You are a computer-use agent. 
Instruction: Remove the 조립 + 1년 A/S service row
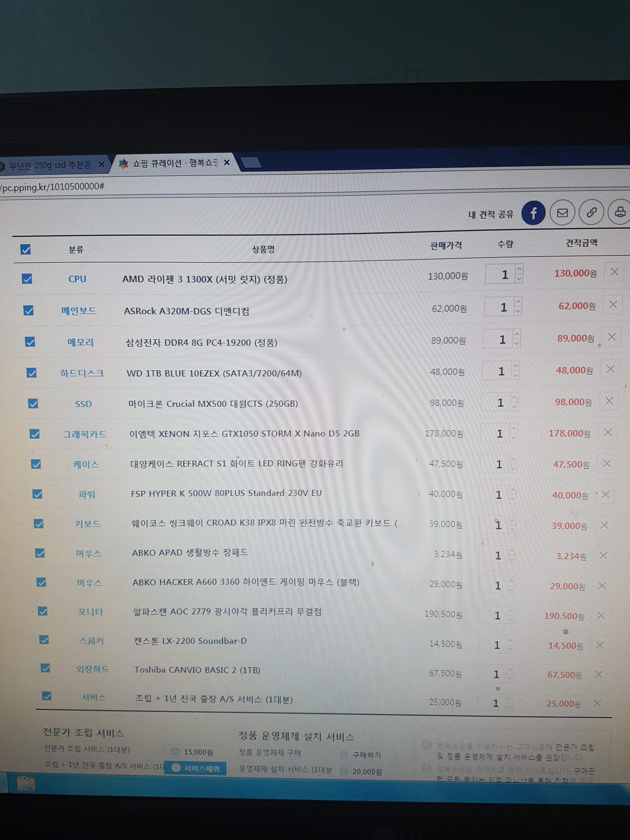pyautogui.click(x=597, y=703)
